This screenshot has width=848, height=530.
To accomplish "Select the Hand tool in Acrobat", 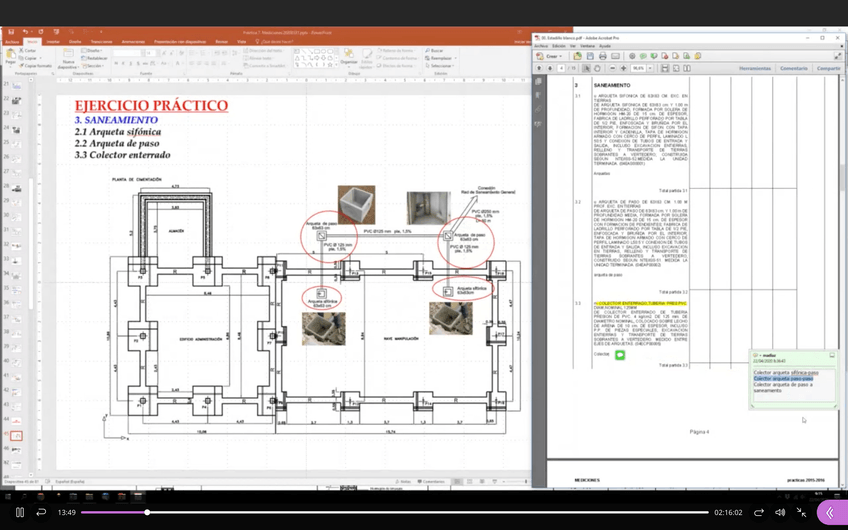I will click(x=598, y=69).
